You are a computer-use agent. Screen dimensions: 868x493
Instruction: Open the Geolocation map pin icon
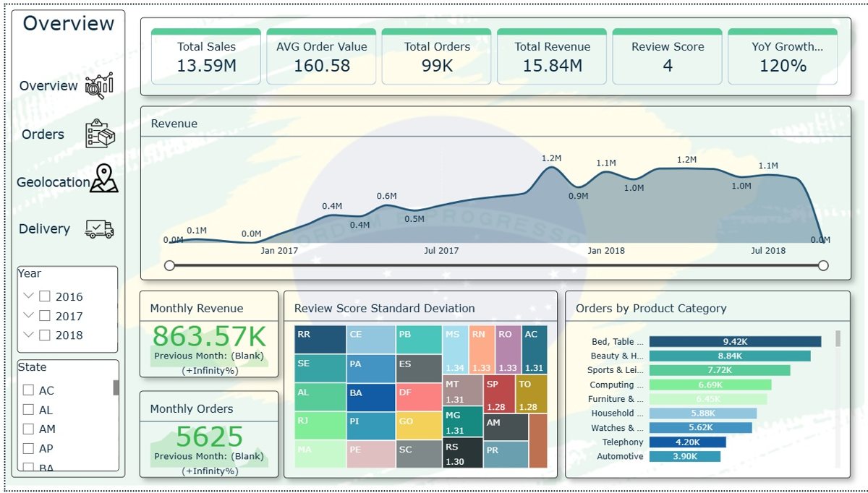pos(104,179)
